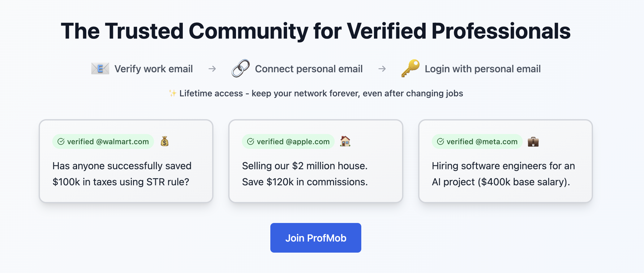Click the email envelope icon next to Verify work email

coord(100,69)
